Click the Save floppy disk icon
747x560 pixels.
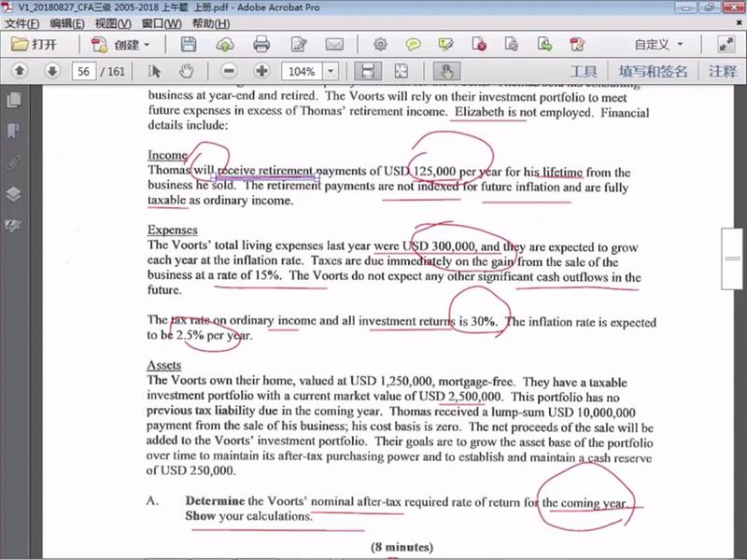tap(189, 44)
